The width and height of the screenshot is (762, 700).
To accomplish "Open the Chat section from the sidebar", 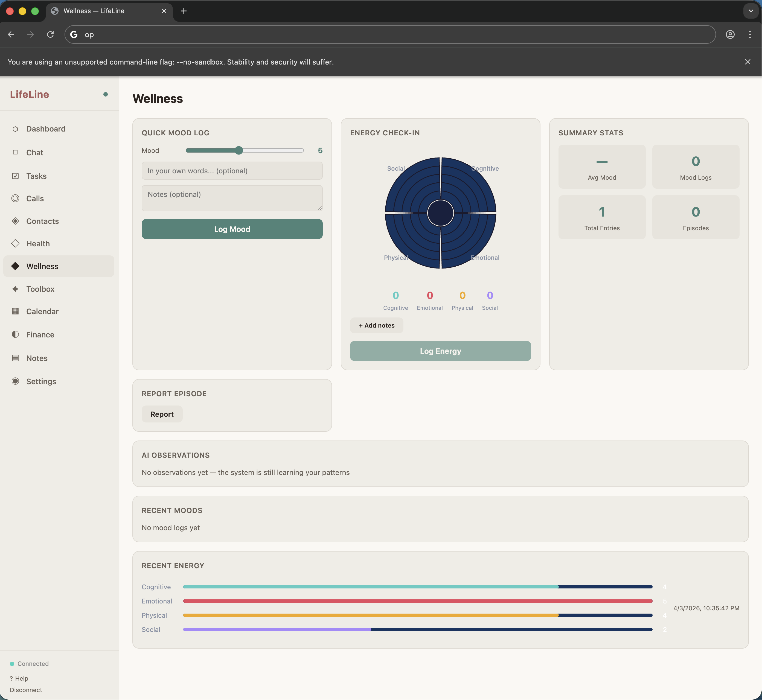I will (16, 152).
